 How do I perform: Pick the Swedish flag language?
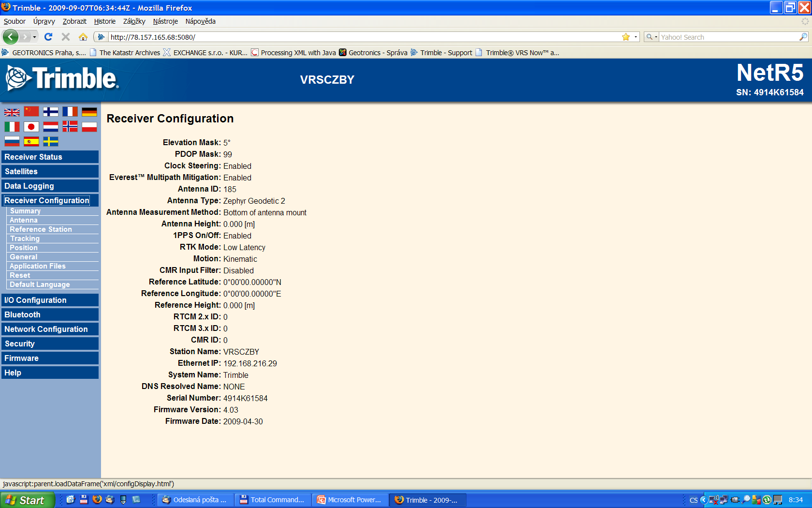(x=51, y=141)
